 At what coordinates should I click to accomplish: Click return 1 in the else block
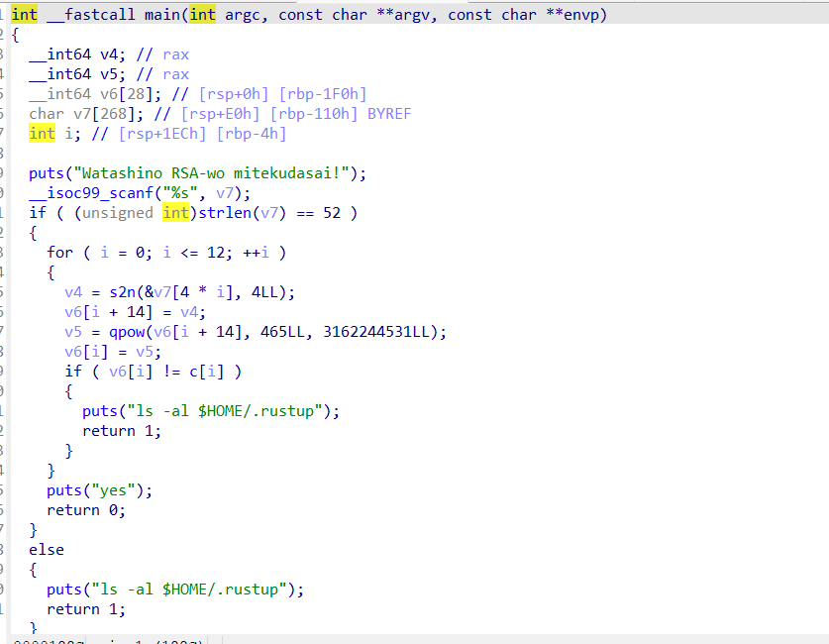(x=86, y=609)
